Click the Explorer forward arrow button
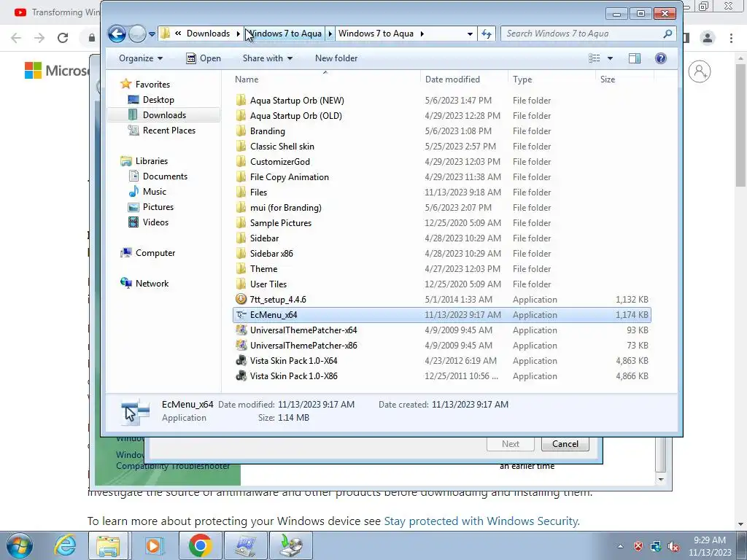Viewport: 747px width, 560px height. [137, 34]
